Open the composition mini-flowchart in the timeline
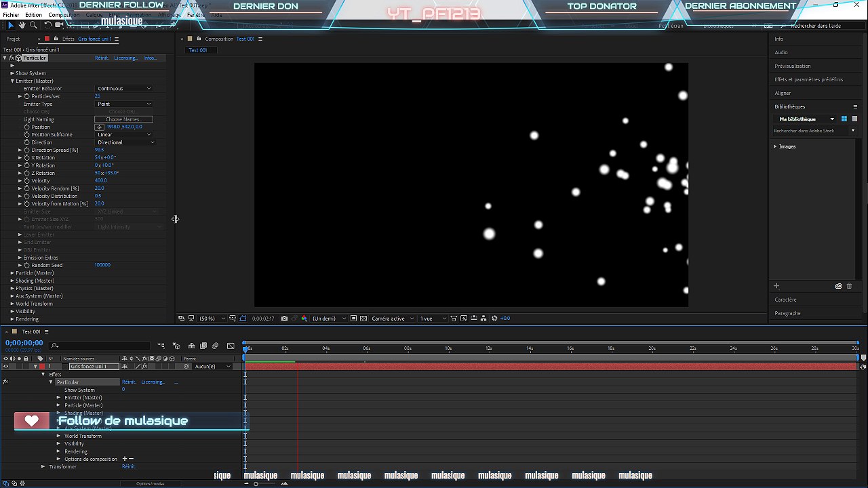The width and height of the screenshot is (868, 488). coord(161,346)
